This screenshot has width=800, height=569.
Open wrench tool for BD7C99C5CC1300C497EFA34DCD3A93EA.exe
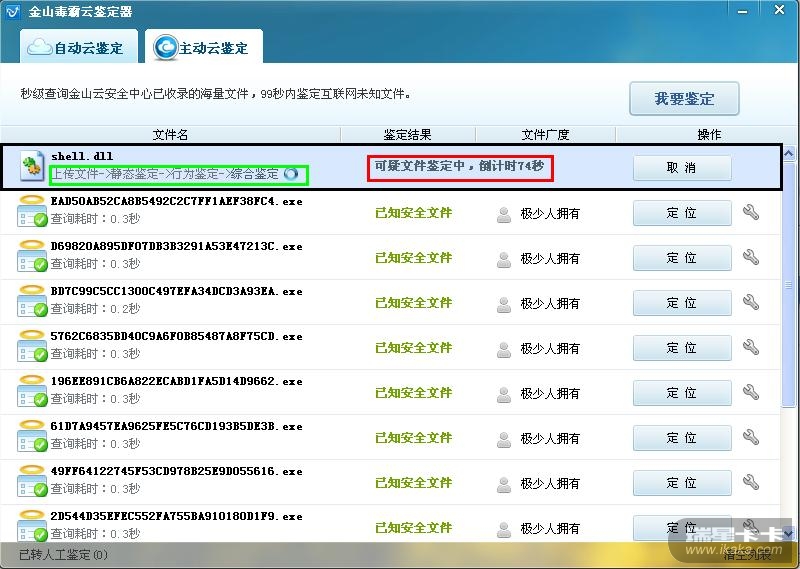(x=751, y=302)
